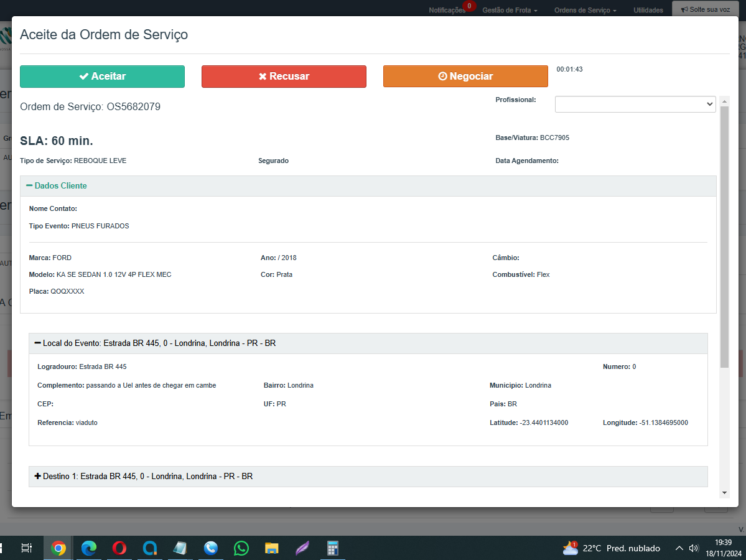This screenshot has height=560, width=746.
Task: Click the green Aceitar button
Action: 102,77
